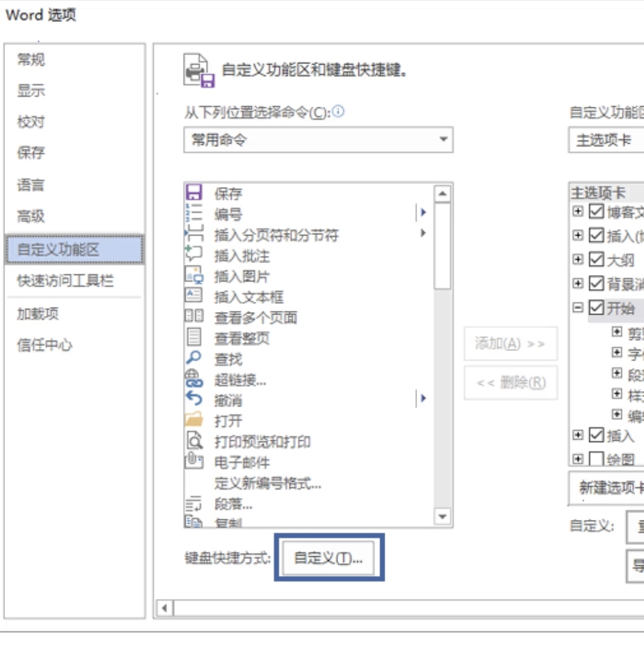The image size is (644, 648).
Task: Click the 编号 numbering list icon
Action: 194,213
